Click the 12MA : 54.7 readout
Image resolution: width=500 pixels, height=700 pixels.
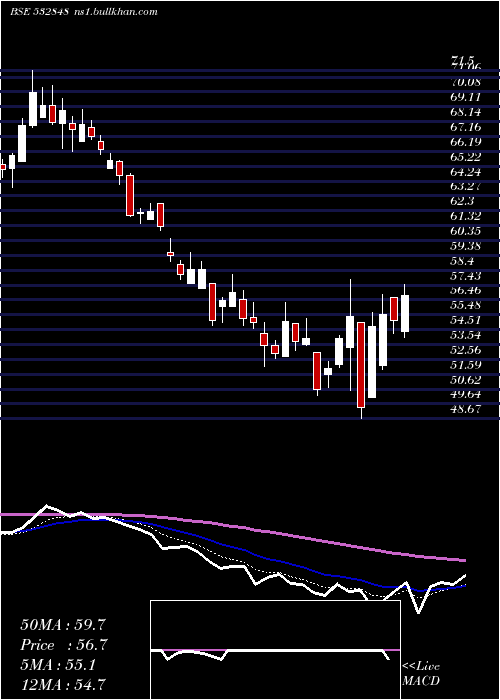[x=63, y=685]
